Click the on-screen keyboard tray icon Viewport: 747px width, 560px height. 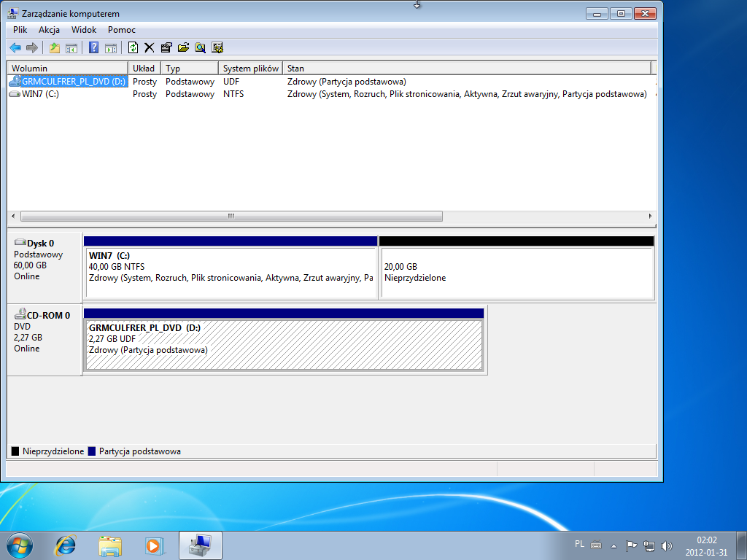tap(596, 545)
